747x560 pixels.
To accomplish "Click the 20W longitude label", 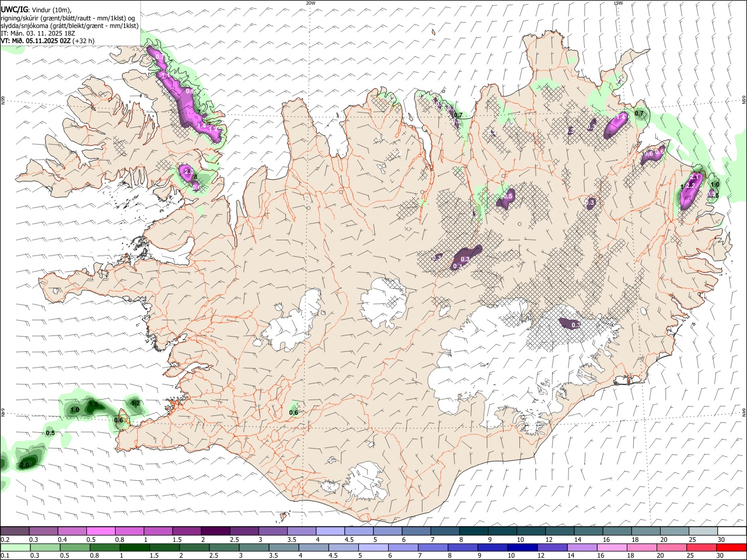I will (x=311, y=3).
